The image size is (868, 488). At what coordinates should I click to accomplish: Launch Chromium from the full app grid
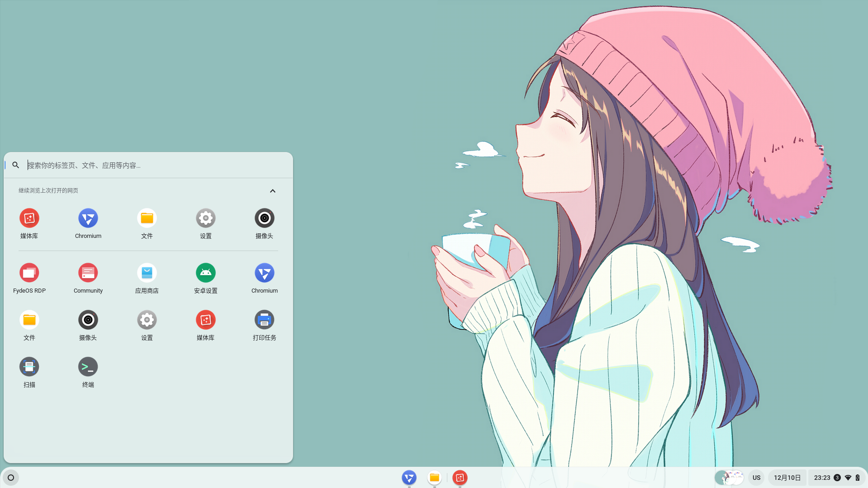click(264, 278)
